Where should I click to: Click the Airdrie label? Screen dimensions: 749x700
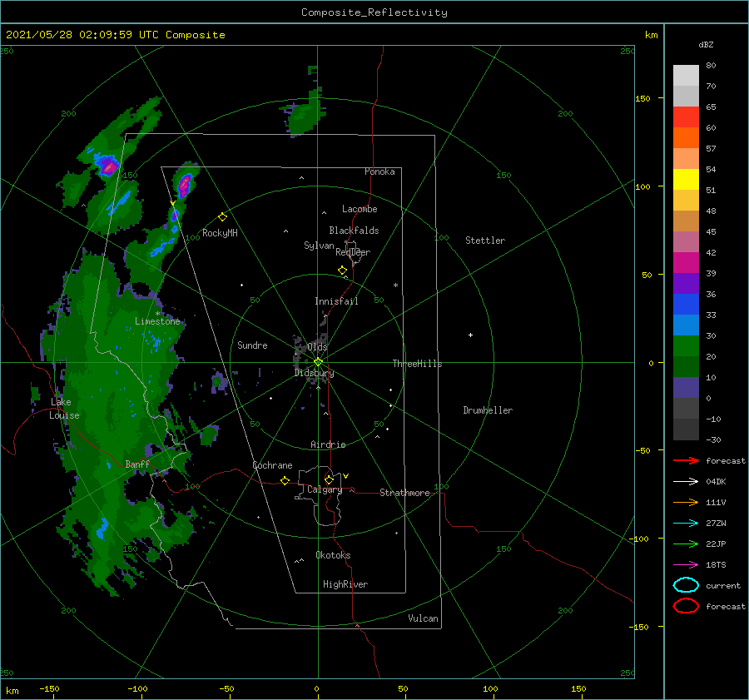(x=328, y=444)
